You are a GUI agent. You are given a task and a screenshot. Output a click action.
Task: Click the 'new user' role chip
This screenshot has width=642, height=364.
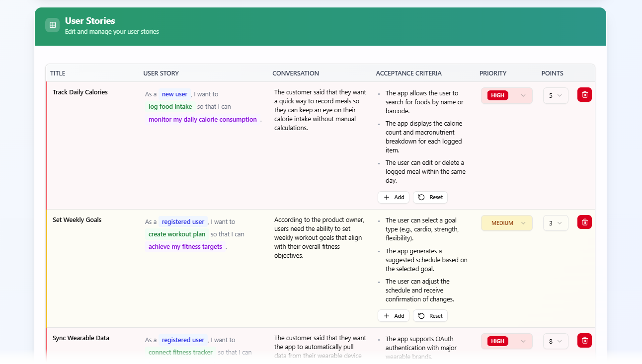pyautogui.click(x=175, y=94)
